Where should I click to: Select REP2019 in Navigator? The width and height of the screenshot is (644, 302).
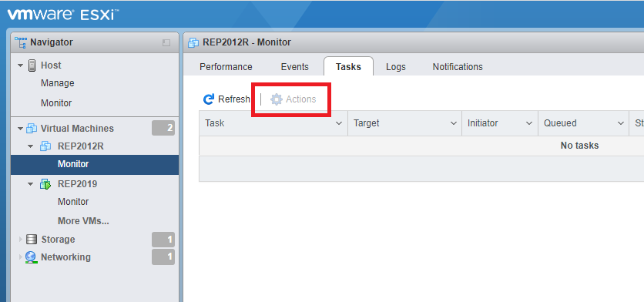pos(78,184)
